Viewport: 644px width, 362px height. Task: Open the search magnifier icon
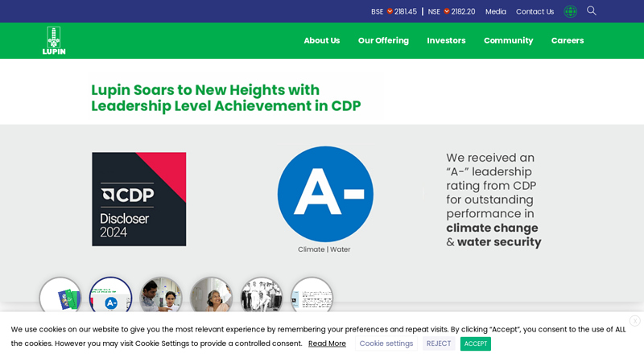pos(592,11)
